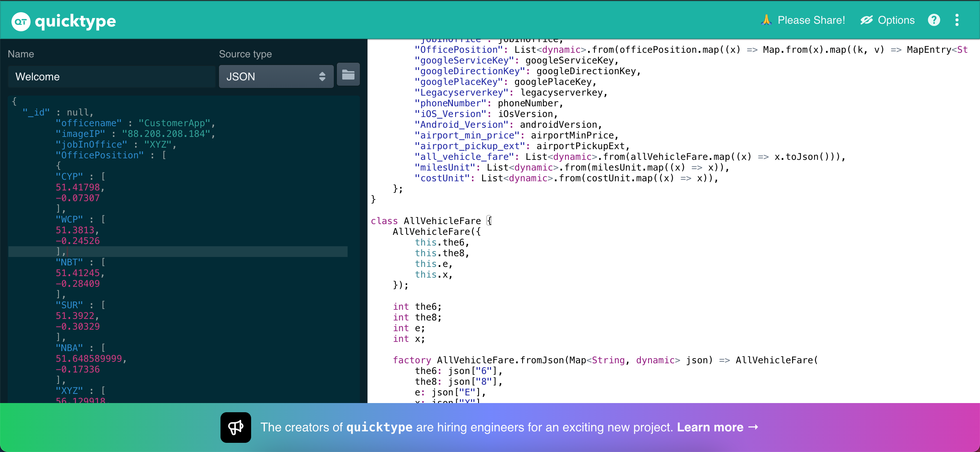Click the up-down arrows inside the JSON selector
The width and height of the screenshot is (980, 452).
tap(322, 76)
